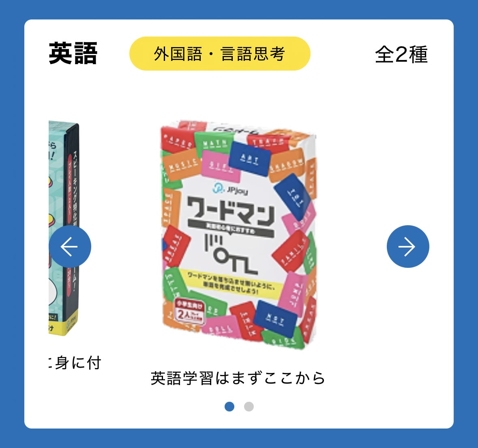Advance carousel with the right arrow button

click(x=408, y=247)
